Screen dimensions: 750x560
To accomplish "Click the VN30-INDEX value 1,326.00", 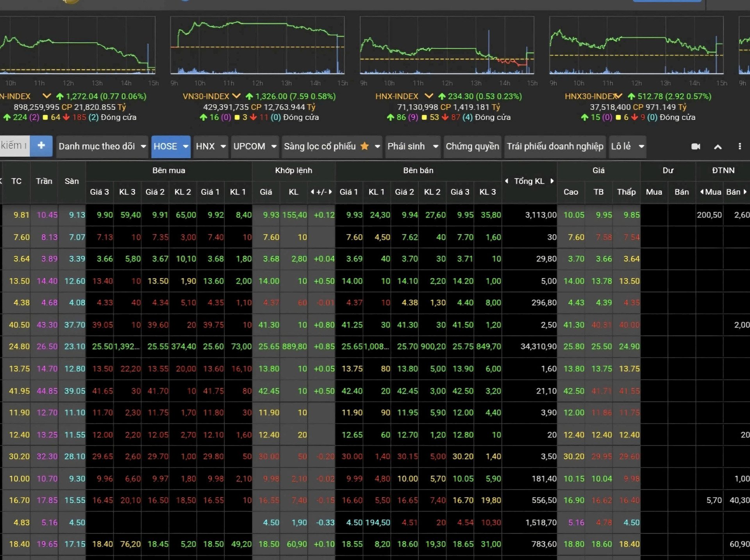I will pos(271,96).
